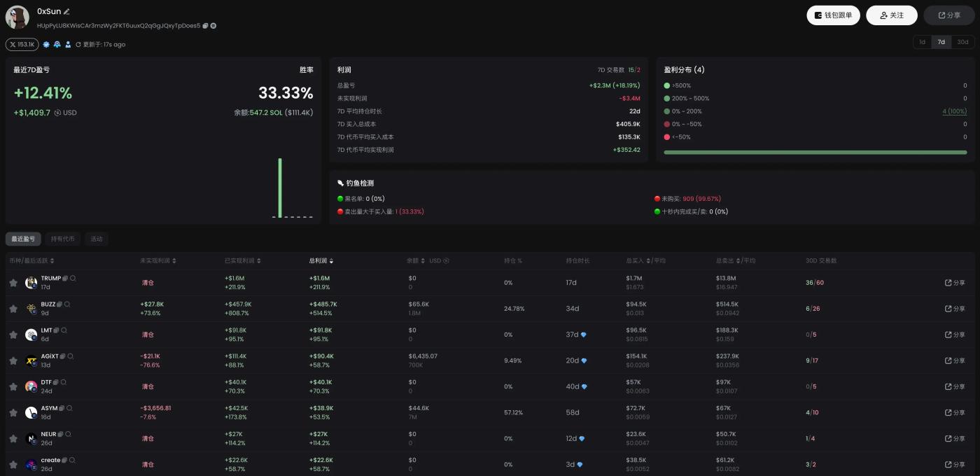
Task: Click the refresh icon beside 更新于
Action: coord(78,45)
